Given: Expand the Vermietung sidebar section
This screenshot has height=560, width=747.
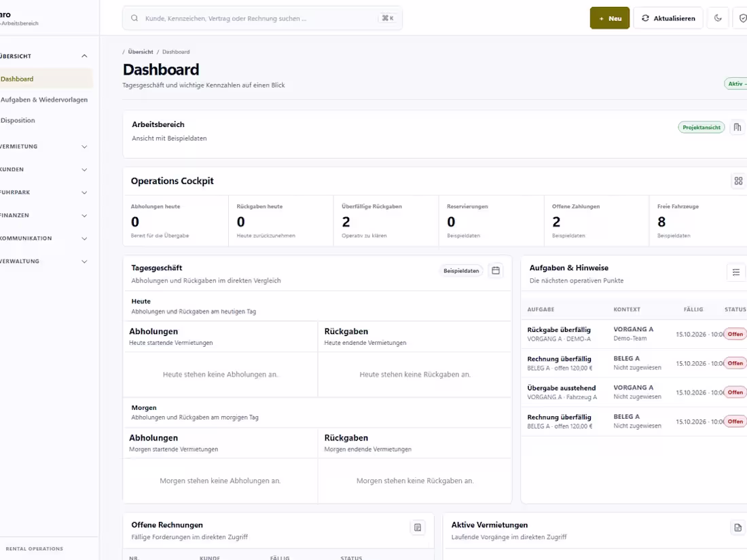Looking at the screenshot, I should 44,147.
